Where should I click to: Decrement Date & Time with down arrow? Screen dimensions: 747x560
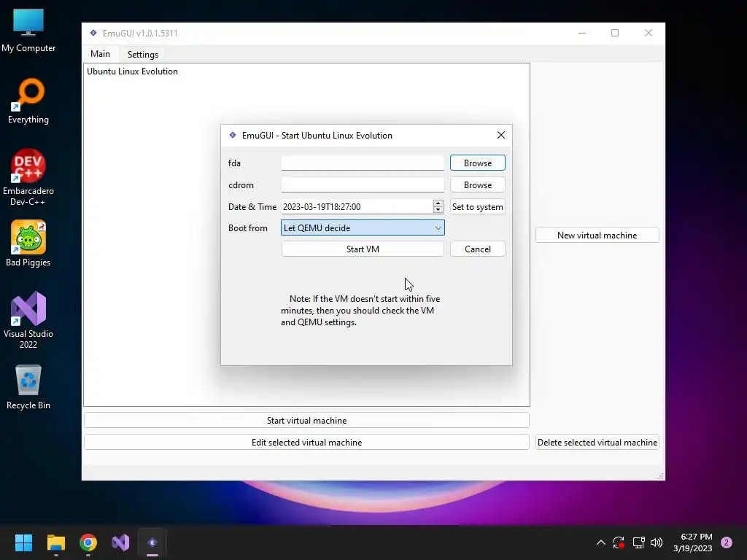pos(438,210)
